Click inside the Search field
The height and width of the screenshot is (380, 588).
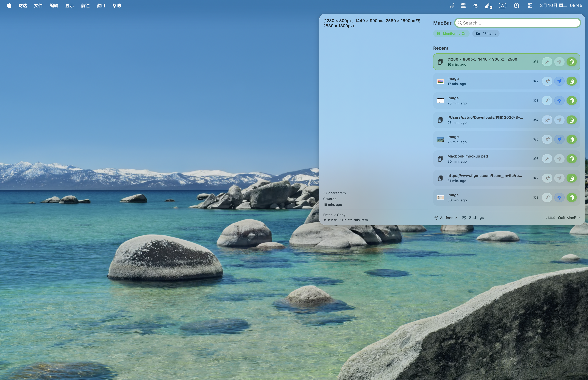point(517,23)
